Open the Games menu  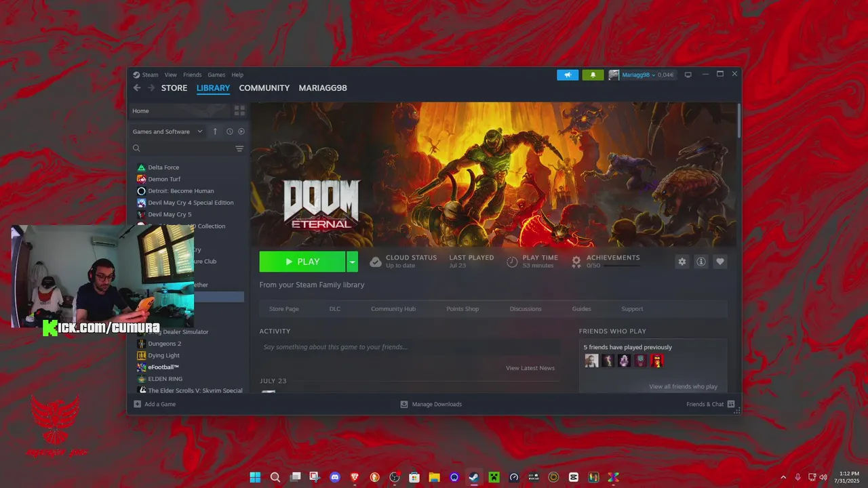pos(216,75)
